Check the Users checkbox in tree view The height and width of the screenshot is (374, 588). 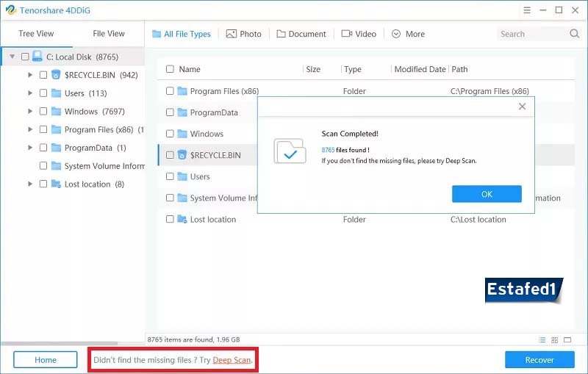[x=43, y=93]
